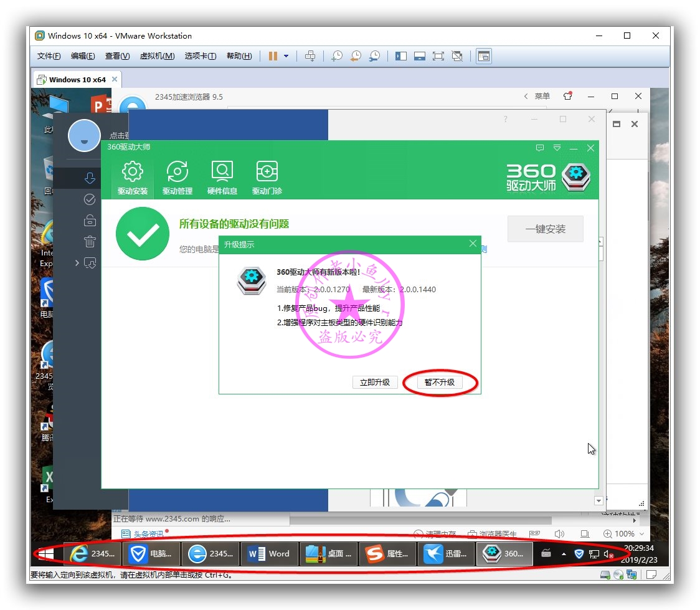Open 电脑管家 taskbar item
700x610 pixels.
tap(151, 554)
